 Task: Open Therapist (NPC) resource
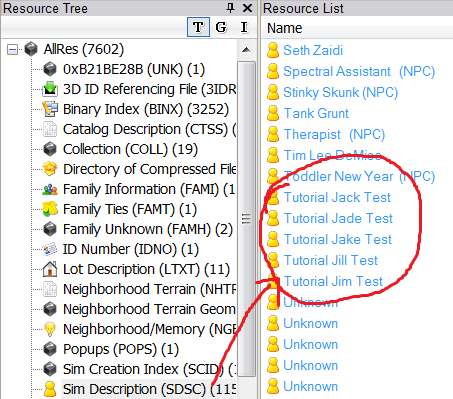click(x=334, y=135)
